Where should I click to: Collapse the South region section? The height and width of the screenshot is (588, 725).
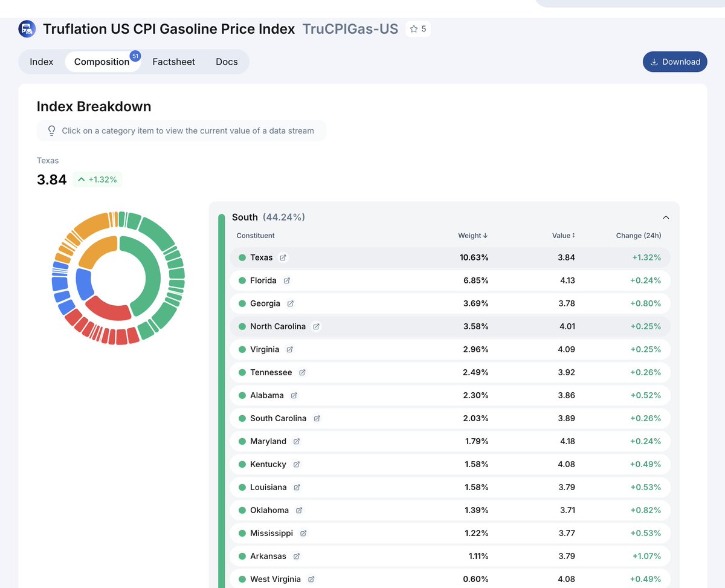click(666, 218)
